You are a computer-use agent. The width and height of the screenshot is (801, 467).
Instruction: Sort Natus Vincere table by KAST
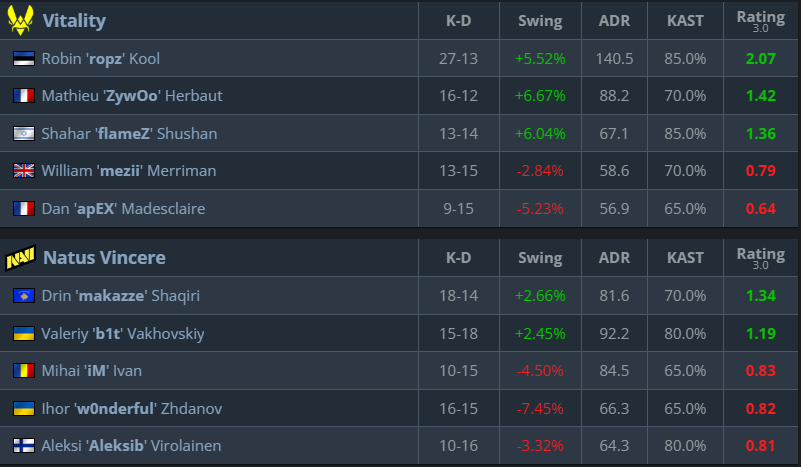[685, 258]
